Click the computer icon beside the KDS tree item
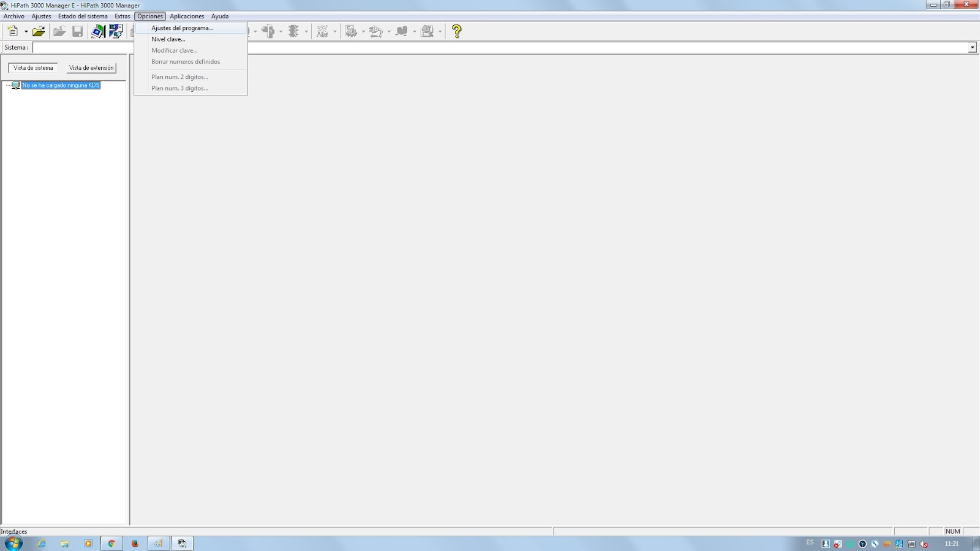Image resolution: width=980 pixels, height=551 pixels. coord(16,85)
